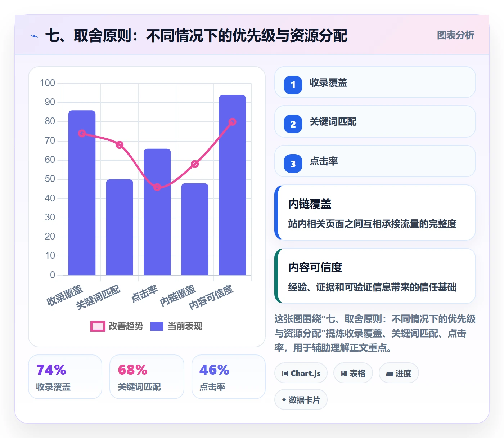Screen dimensions: 504x438
Task: Click the number 3 badge beside 点击率
Action: [x=293, y=164]
